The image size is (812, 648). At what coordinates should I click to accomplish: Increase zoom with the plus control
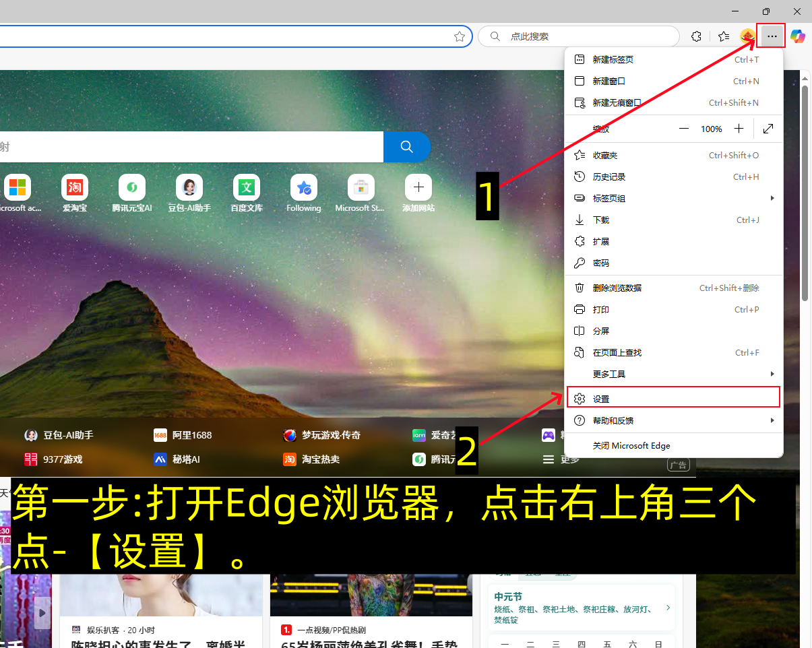click(738, 128)
